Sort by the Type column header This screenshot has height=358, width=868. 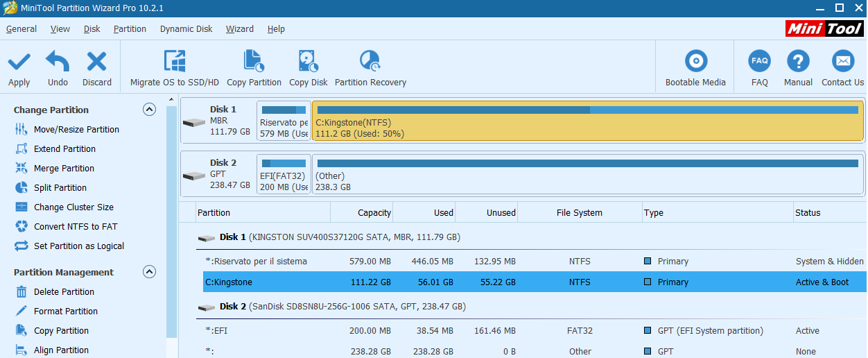click(718, 213)
